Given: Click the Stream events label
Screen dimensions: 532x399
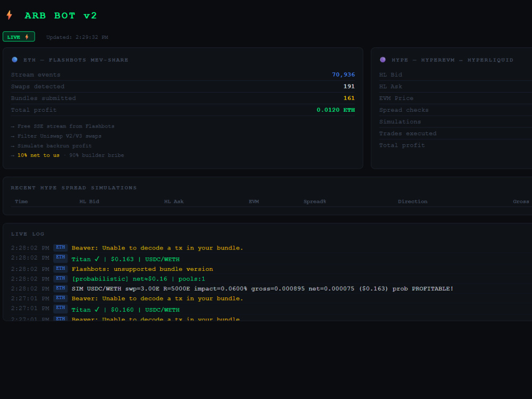Looking at the screenshot, I should coord(36,74).
